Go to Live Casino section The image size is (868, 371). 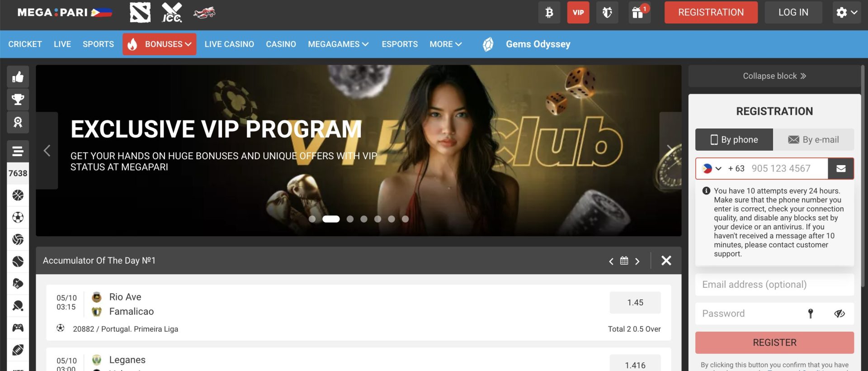click(229, 44)
